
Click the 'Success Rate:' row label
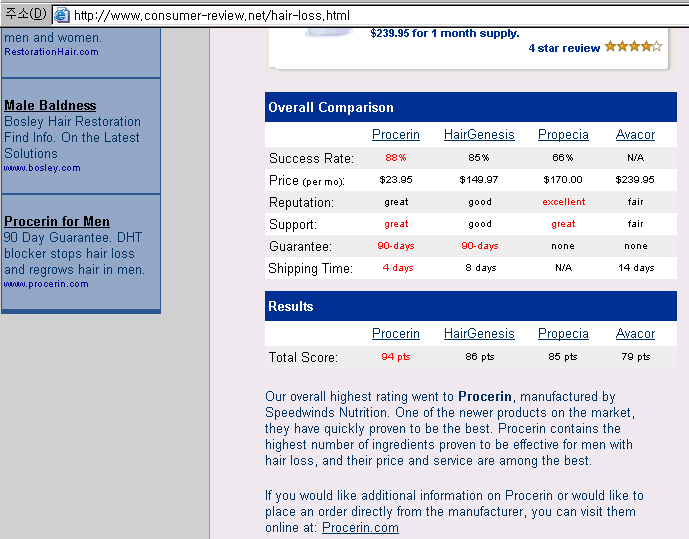point(311,158)
